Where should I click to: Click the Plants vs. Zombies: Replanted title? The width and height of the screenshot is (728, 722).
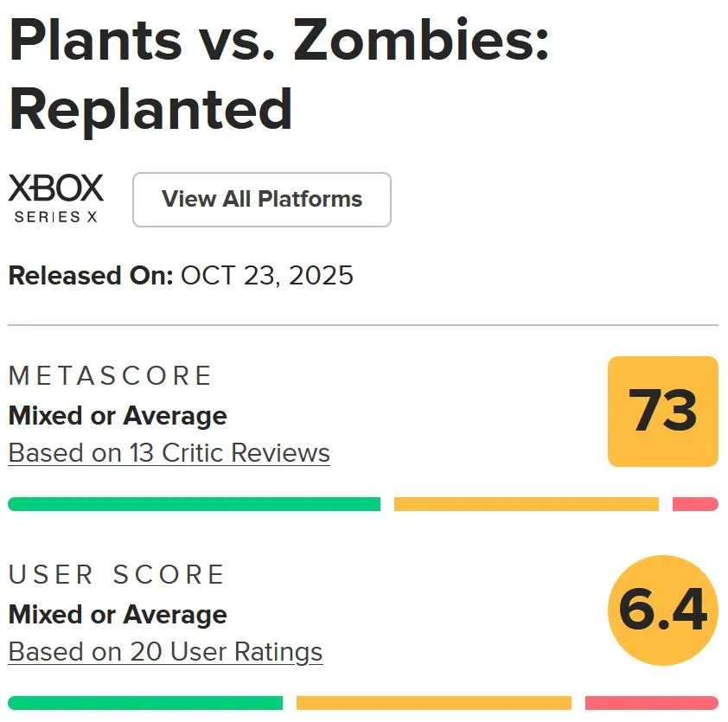click(278, 75)
